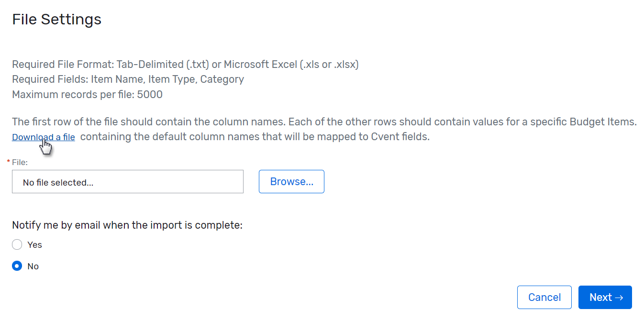Click the arrow icon inside Next button
This screenshot has width=644, height=321.
click(619, 298)
